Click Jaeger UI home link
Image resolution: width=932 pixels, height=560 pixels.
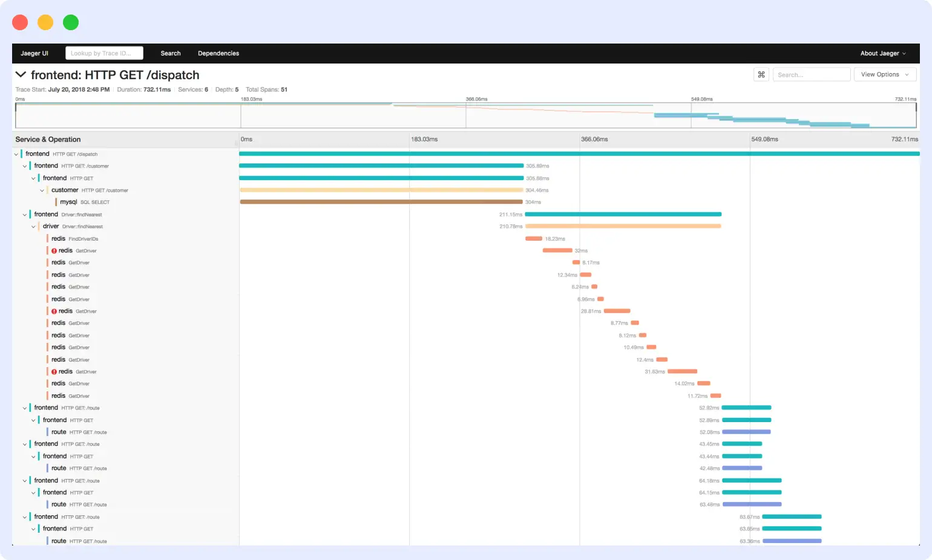(34, 53)
